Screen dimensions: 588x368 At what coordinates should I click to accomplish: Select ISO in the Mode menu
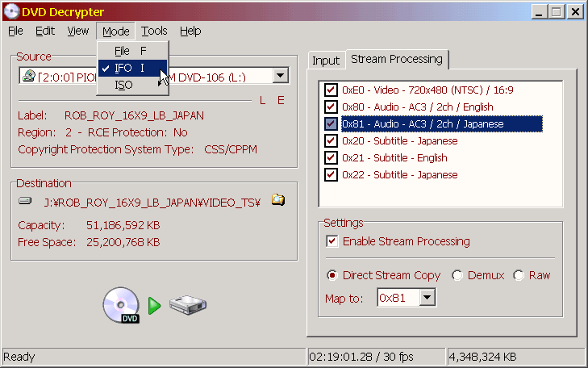[x=123, y=85]
